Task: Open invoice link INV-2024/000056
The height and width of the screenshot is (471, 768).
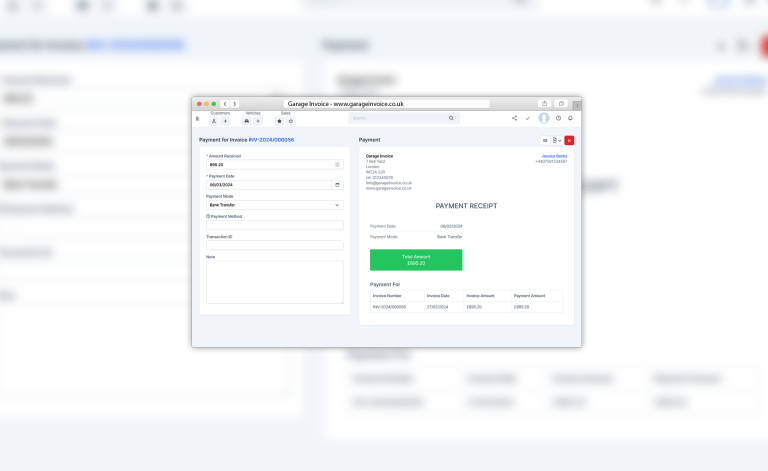Action: click(271, 140)
